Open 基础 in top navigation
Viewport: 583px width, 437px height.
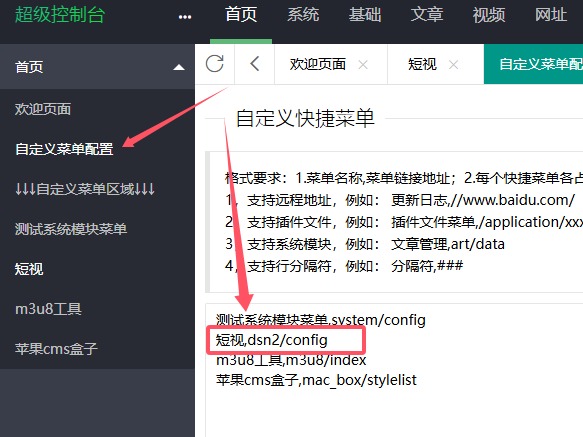[x=365, y=15]
